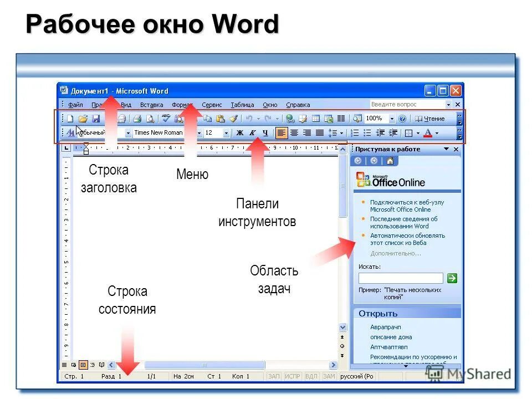Click the vertical scrollbar thumb
This screenshot has width=532, height=399.
coord(342,186)
